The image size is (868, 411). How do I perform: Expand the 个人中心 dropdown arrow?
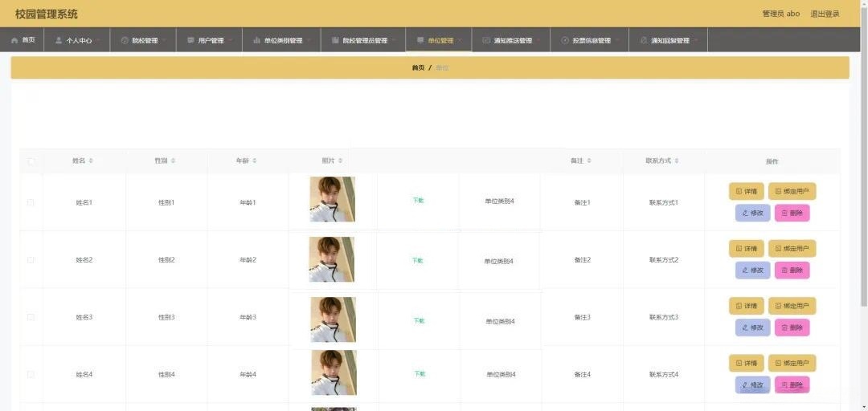point(98,40)
